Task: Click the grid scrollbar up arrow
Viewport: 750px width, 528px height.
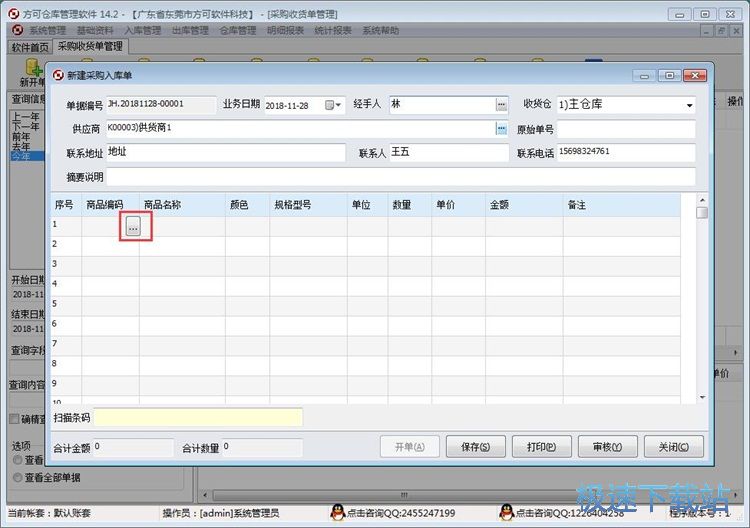Action: (x=702, y=200)
